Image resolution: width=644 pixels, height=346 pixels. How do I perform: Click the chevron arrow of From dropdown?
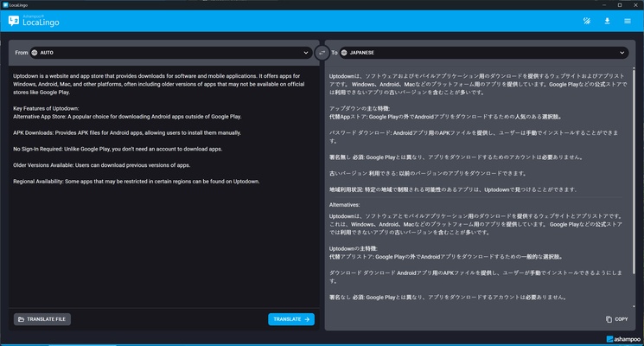click(x=306, y=53)
